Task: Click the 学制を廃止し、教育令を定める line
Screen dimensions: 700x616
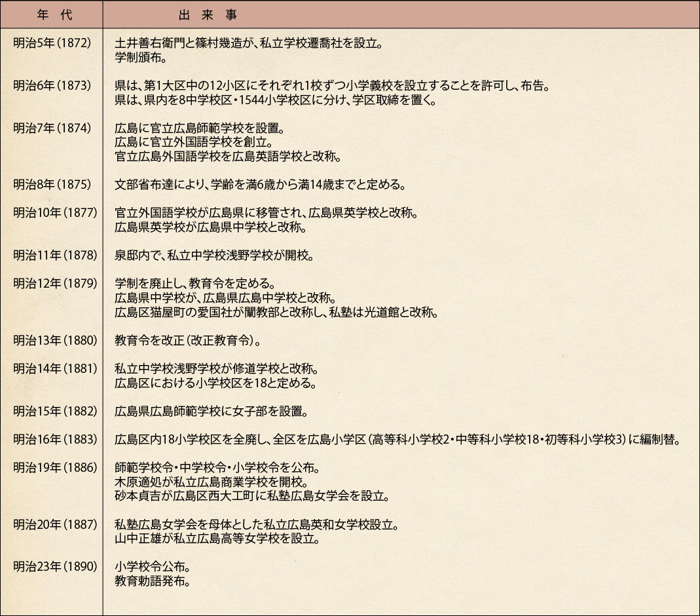Action: click(195, 284)
